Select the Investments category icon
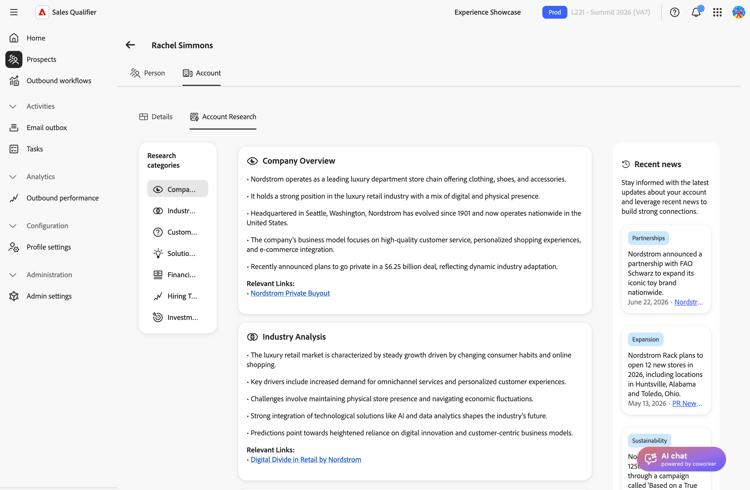The image size is (750, 490). click(x=158, y=317)
